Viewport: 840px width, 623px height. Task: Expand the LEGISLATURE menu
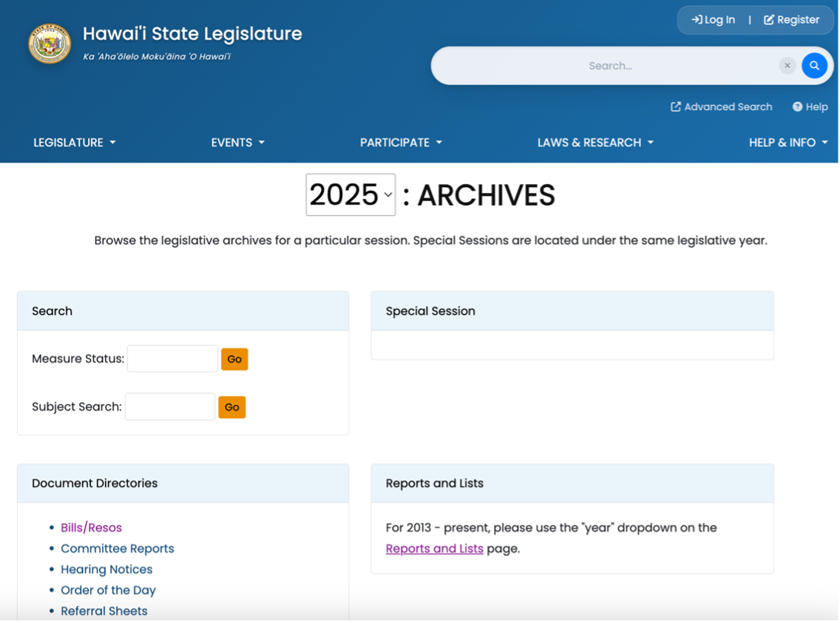(75, 143)
